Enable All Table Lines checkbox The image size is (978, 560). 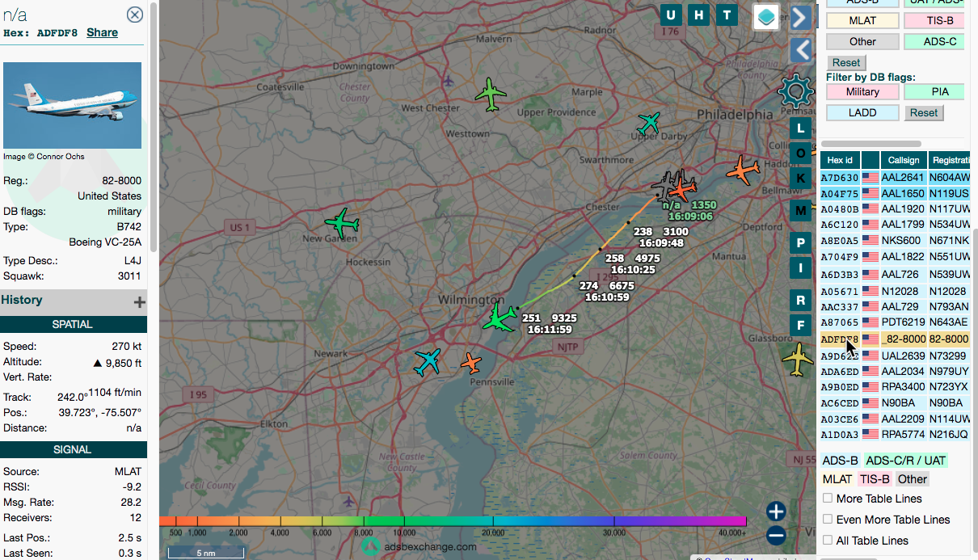[x=827, y=540]
